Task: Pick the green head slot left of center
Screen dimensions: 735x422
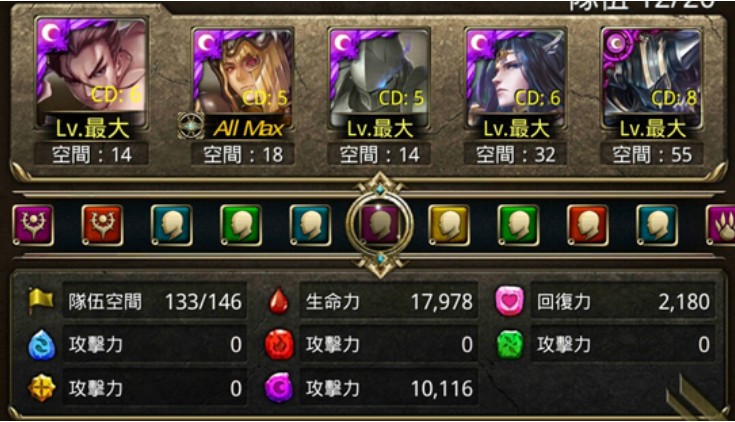Action: (x=241, y=226)
